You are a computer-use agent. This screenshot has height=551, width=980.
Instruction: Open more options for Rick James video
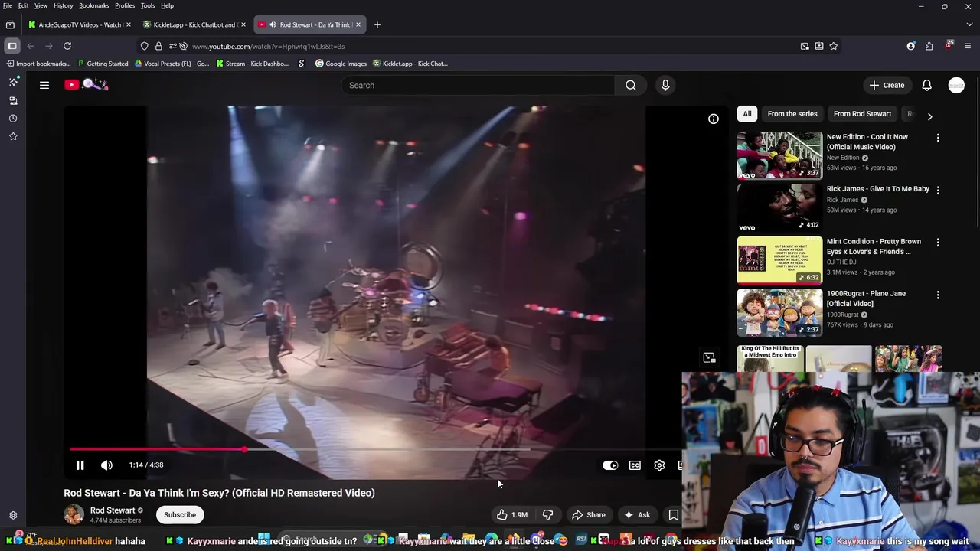938,190
